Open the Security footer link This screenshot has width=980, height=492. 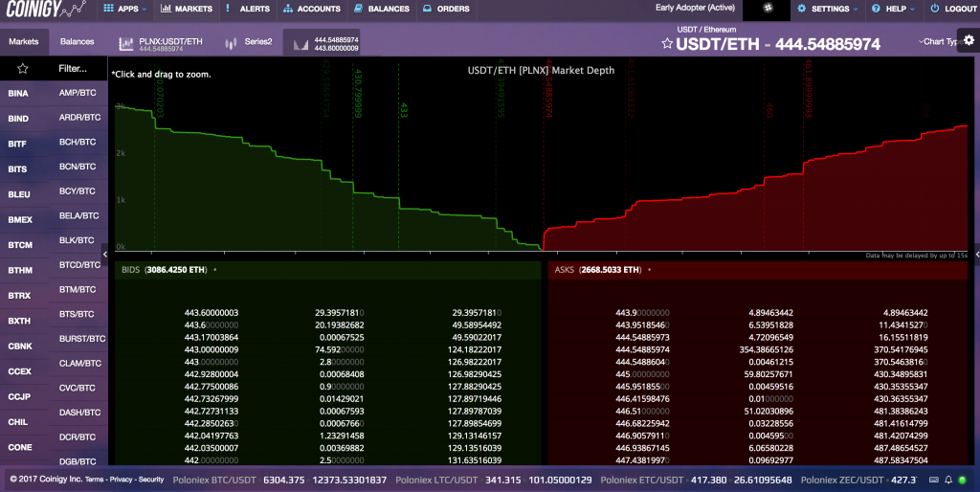click(151, 480)
